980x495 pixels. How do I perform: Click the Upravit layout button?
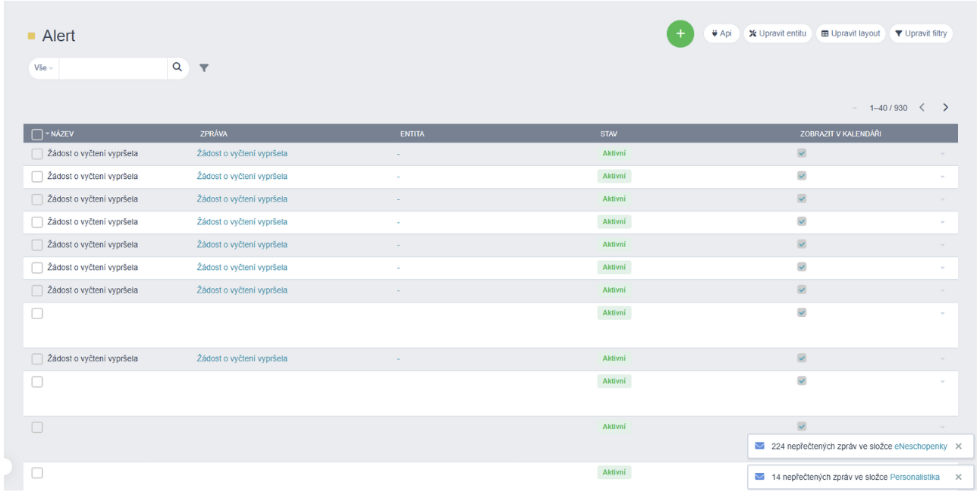coord(850,34)
